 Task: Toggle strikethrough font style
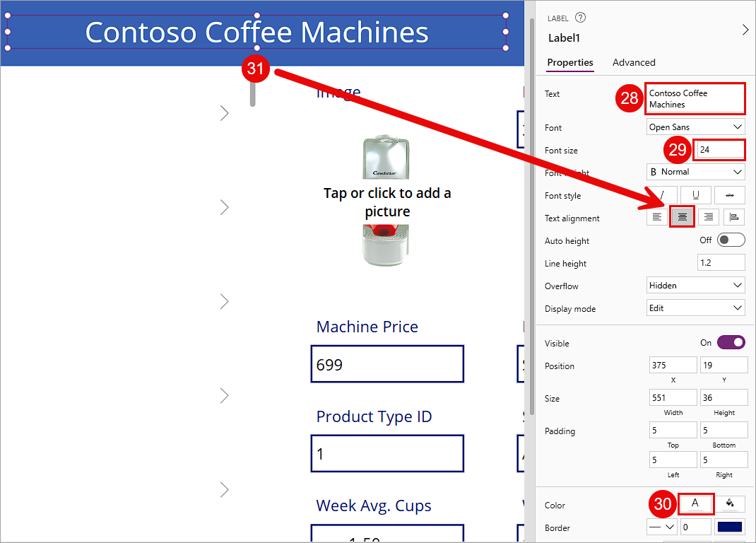729,195
